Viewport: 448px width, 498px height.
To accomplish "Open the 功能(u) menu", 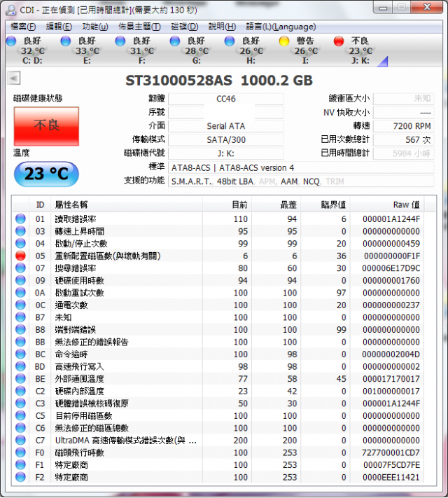I will [x=95, y=27].
